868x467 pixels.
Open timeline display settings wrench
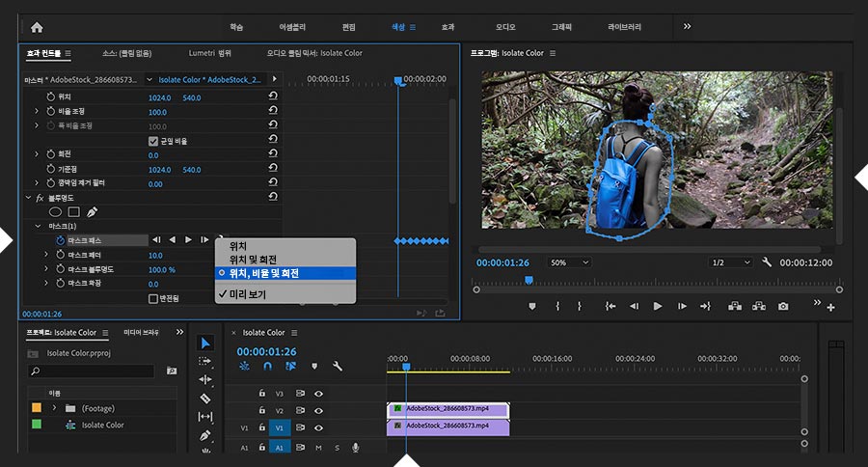pyautogui.click(x=338, y=367)
